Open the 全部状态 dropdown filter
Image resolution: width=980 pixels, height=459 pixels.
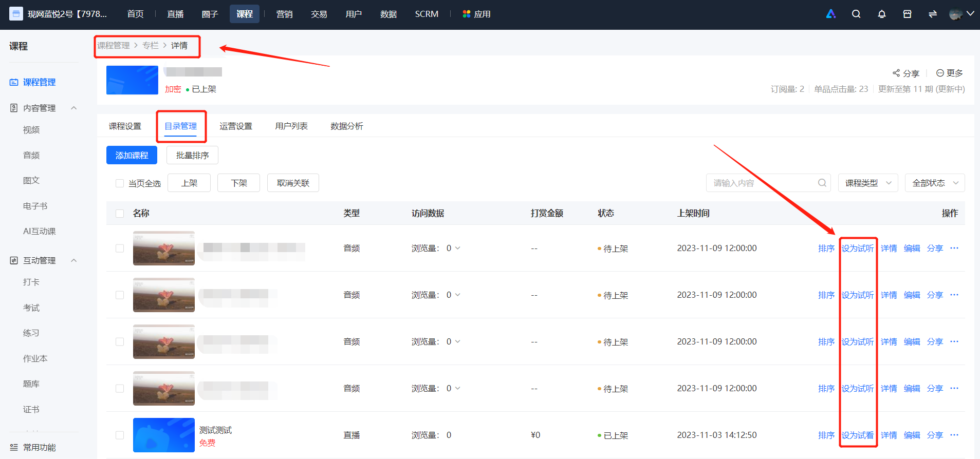pos(935,183)
